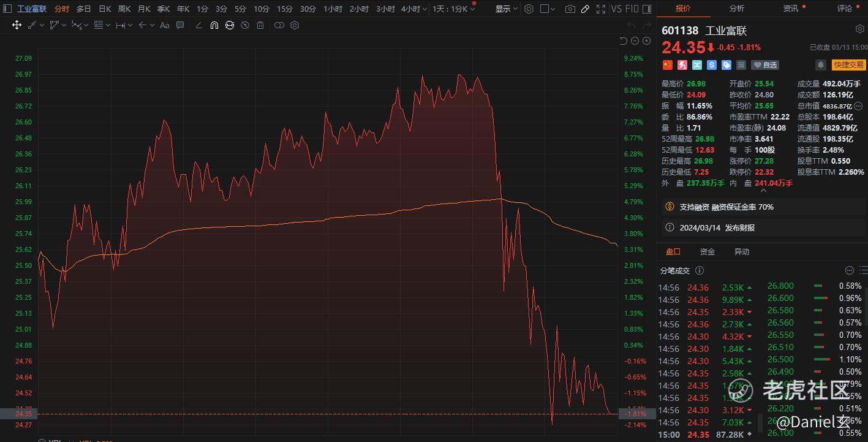This screenshot has width=868, height=442.
Task: Open trend line tool options dropdown
Action: click(41, 25)
